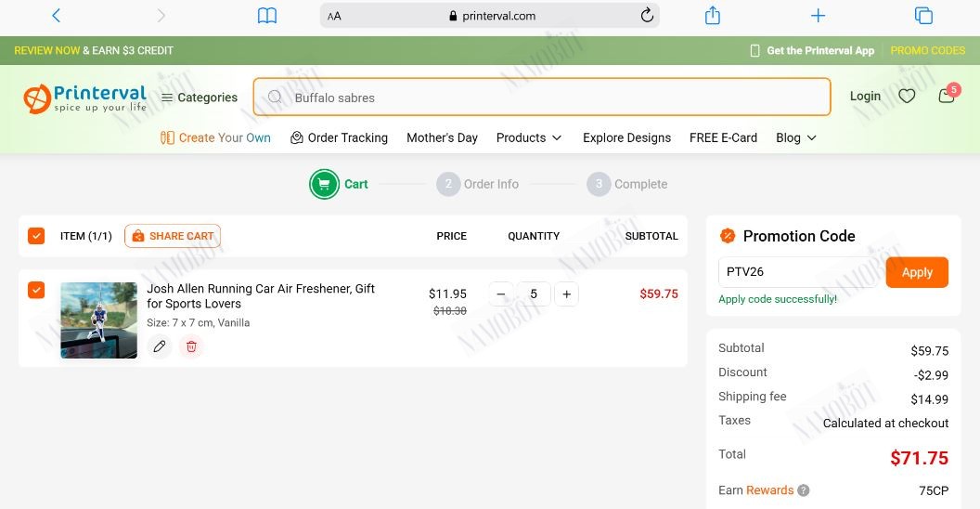This screenshot has height=509, width=980.
Task: Uncheck the Josh Allen item checkbox
Action: (36, 290)
